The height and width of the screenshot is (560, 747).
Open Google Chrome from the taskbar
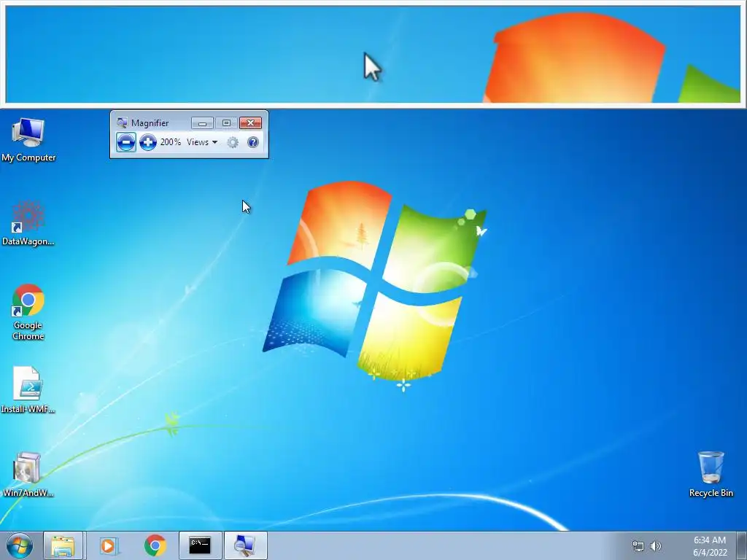tap(155, 545)
